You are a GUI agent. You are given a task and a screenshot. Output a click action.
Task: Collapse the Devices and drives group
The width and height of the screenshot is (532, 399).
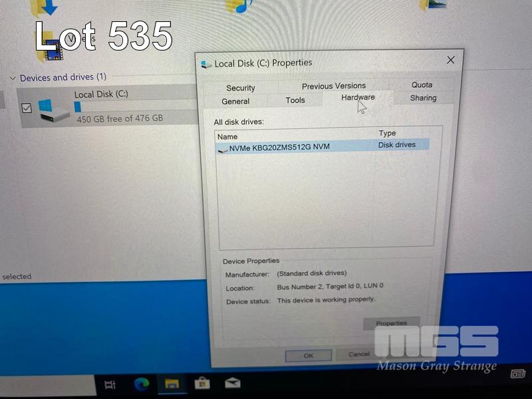click(x=13, y=78)
